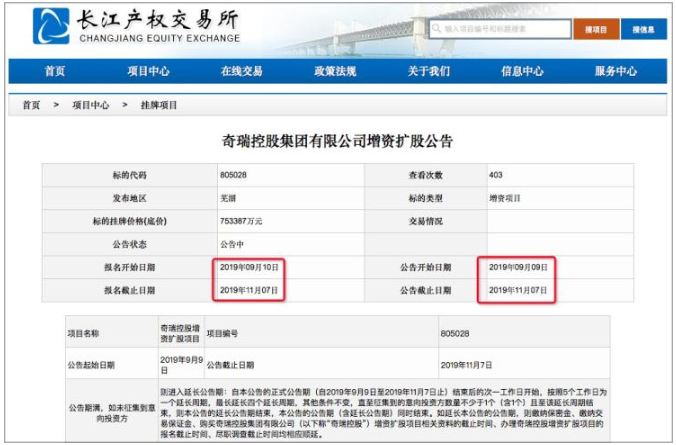Focus the project search input field
Viewport: 676px width, 445px height.
click(x=500, y=29)
